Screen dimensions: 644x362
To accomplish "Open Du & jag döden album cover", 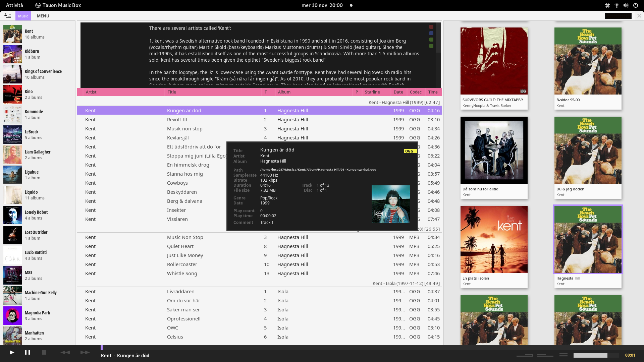I will point(588,150).
